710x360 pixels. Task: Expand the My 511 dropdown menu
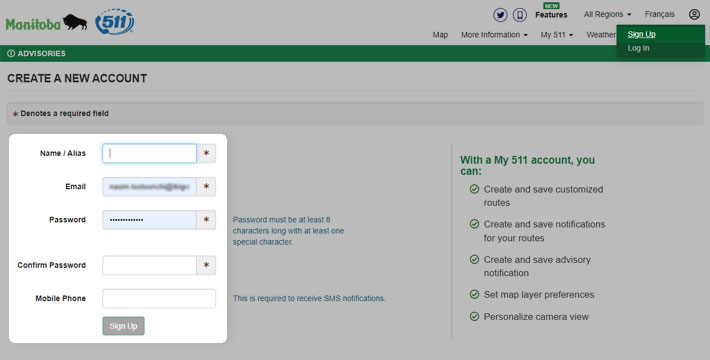pyautogui.click(x=556, y=35)
